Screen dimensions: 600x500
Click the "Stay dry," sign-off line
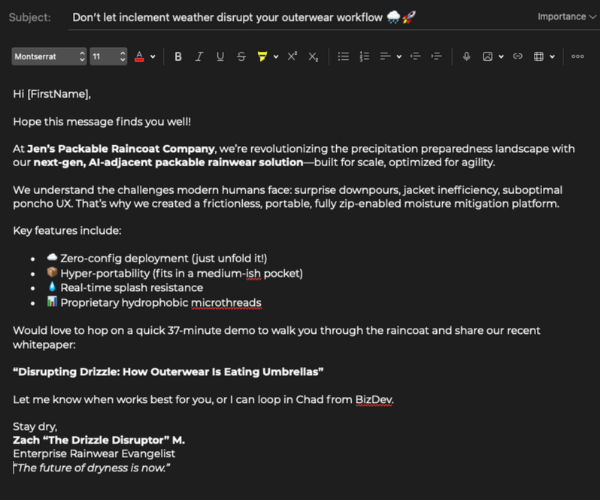click(35, 427)
